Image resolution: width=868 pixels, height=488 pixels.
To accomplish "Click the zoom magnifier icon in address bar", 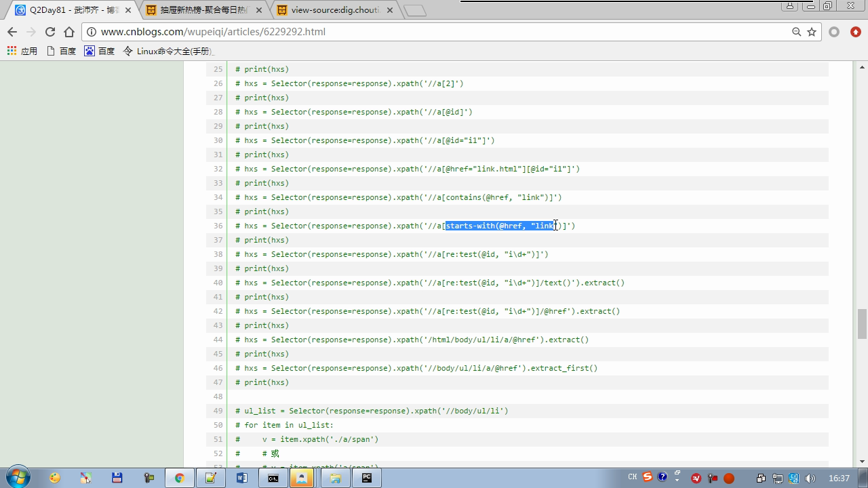I will (x=797, y=32).
